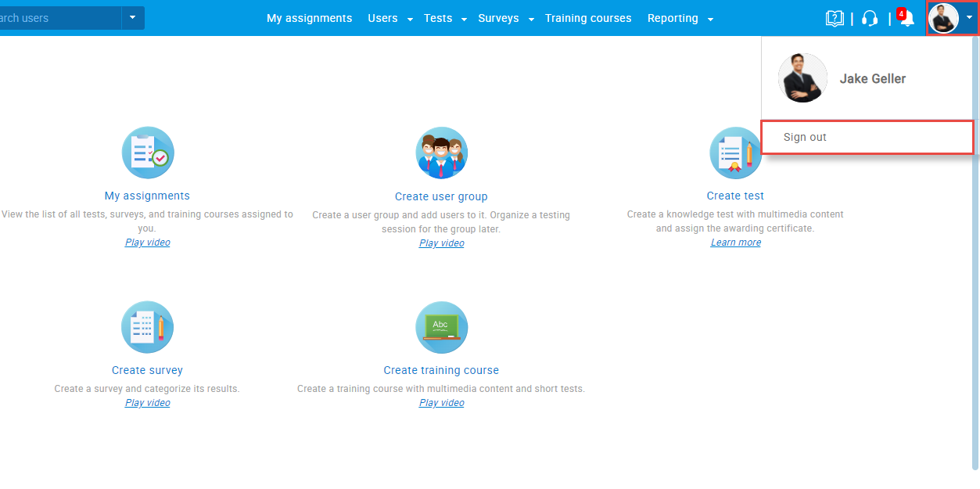Expand the Surveys menu arrow
This screenshot has width=980, height=489.
[531, 20]
